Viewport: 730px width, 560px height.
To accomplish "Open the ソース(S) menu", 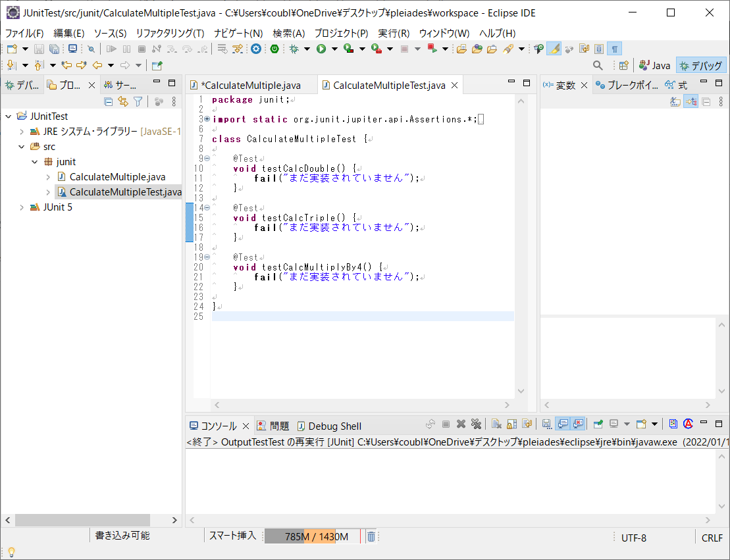I will (111, 33).
